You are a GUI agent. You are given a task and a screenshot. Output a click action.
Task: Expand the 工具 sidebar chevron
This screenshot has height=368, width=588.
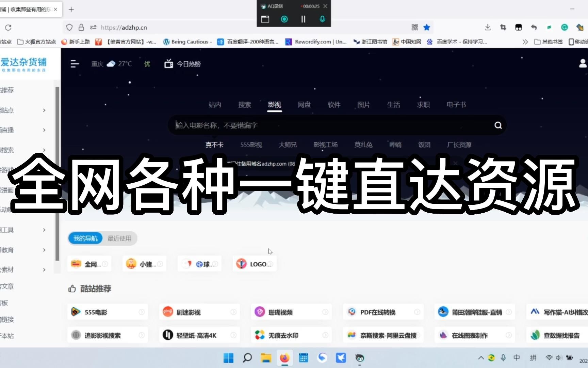pos(44,230)
